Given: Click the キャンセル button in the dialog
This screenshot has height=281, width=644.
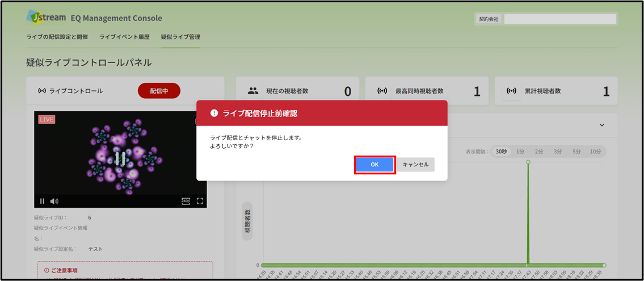Looking at the screenshot, I should tap(416, 164).
